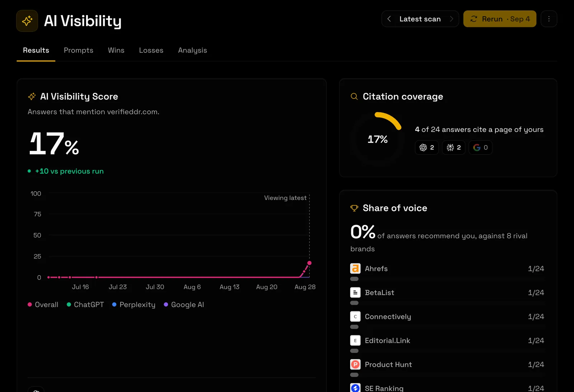Select the Results tab
This screenshot has height=392, width=574.
[x=36, y=50]
